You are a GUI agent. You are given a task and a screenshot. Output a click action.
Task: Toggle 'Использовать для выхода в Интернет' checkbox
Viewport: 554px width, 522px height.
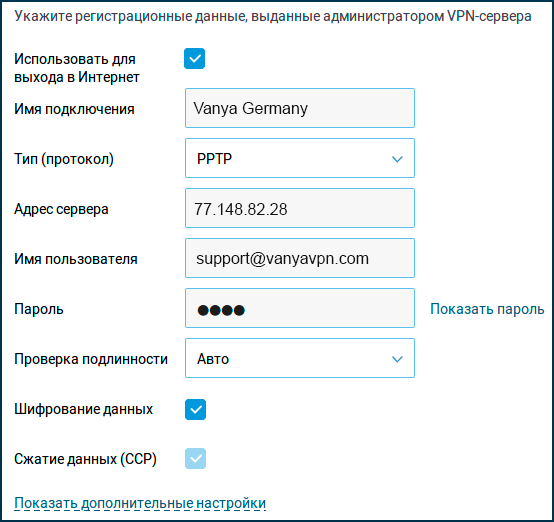(x=194, y=59)
